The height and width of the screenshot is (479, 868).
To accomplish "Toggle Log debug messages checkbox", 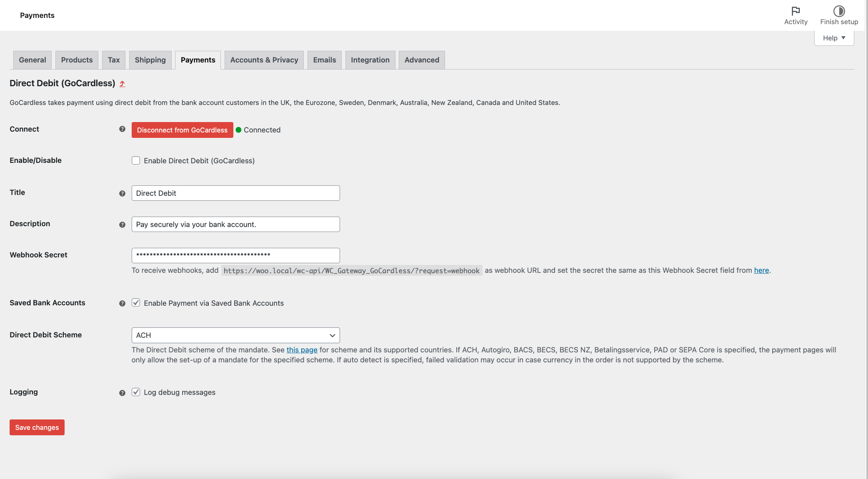I will click(x=136, y=392).
